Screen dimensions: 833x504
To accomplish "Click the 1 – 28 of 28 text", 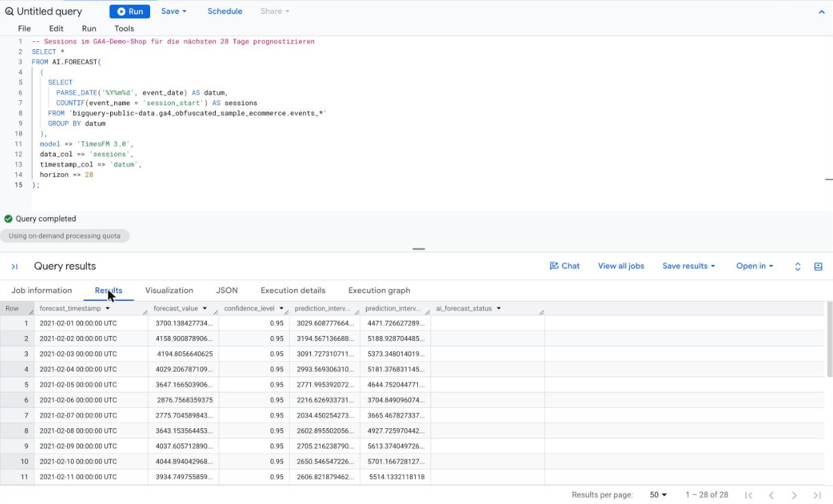I will [x=707, y=495].
